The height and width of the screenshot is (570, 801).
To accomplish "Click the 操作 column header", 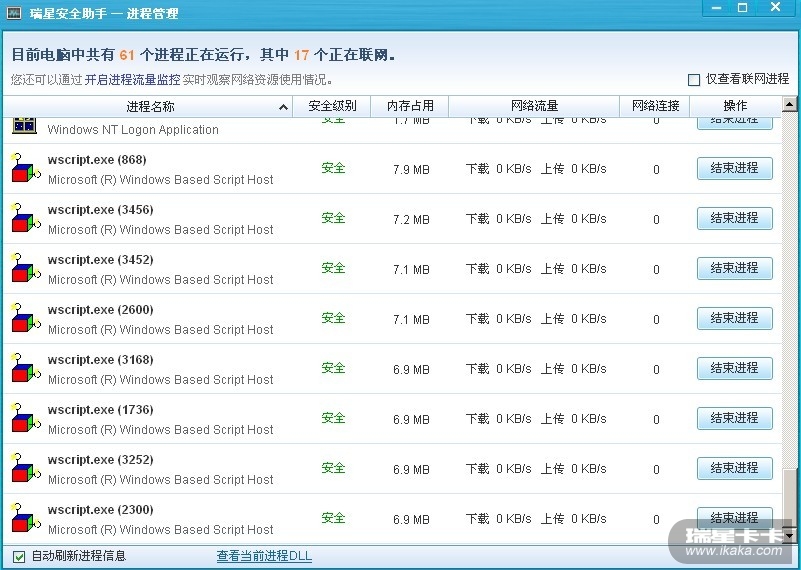I will (736, 106).
